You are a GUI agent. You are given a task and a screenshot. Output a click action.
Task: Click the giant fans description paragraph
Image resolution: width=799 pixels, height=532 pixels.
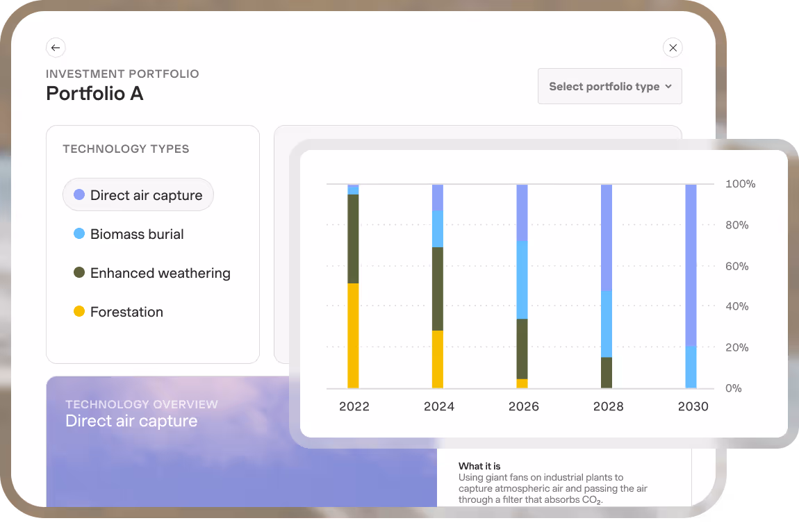point(553,489)
